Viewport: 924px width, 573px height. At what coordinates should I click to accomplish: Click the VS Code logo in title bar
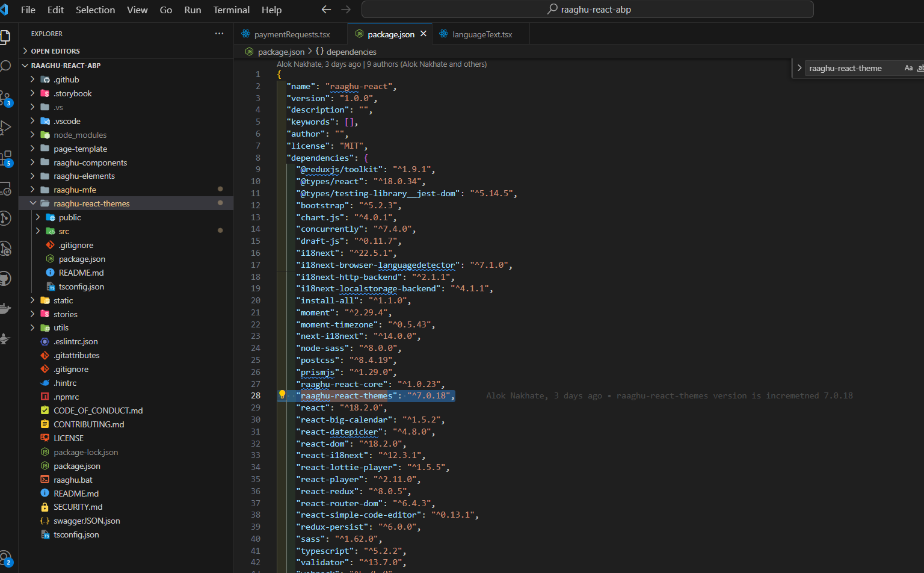pos(4,10)
